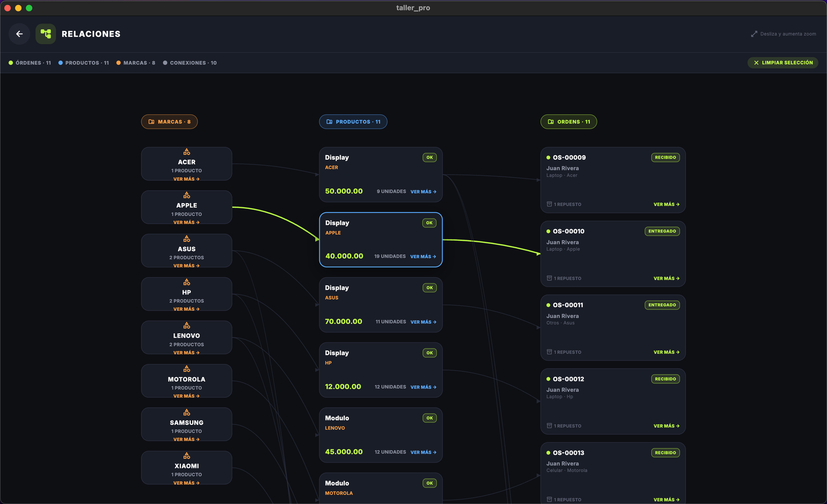Click repuesto icon in OS-00012 card
Image resolution: width=827 pixels, height=504 pixels.
549,426
